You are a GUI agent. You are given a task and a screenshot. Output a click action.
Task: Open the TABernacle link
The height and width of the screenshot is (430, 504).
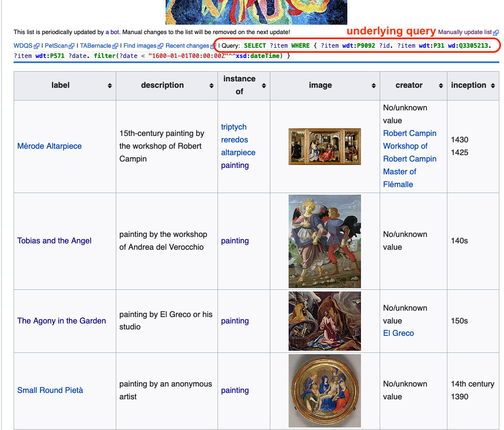click(95, 46)
